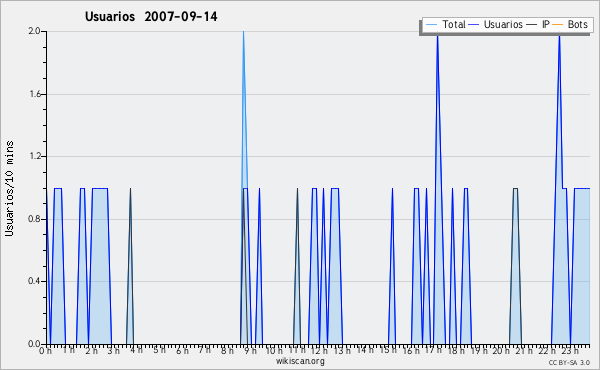Click the light-blue Total legend line swatch
This screenshot has width=600, height=370.
(431, 25)
